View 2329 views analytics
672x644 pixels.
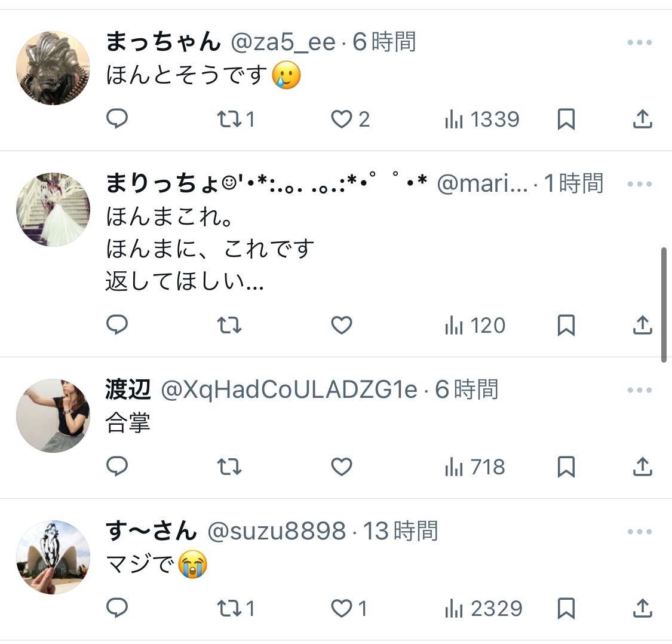tap(484, 608)
